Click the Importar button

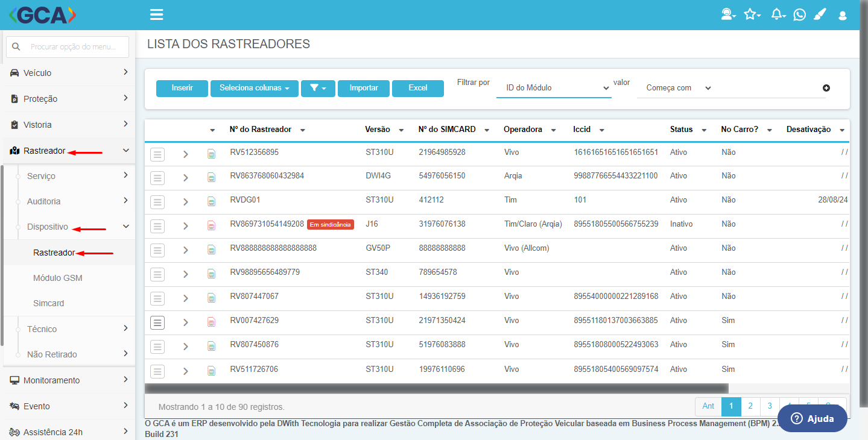pyautogui.click(x=364, y=88)
